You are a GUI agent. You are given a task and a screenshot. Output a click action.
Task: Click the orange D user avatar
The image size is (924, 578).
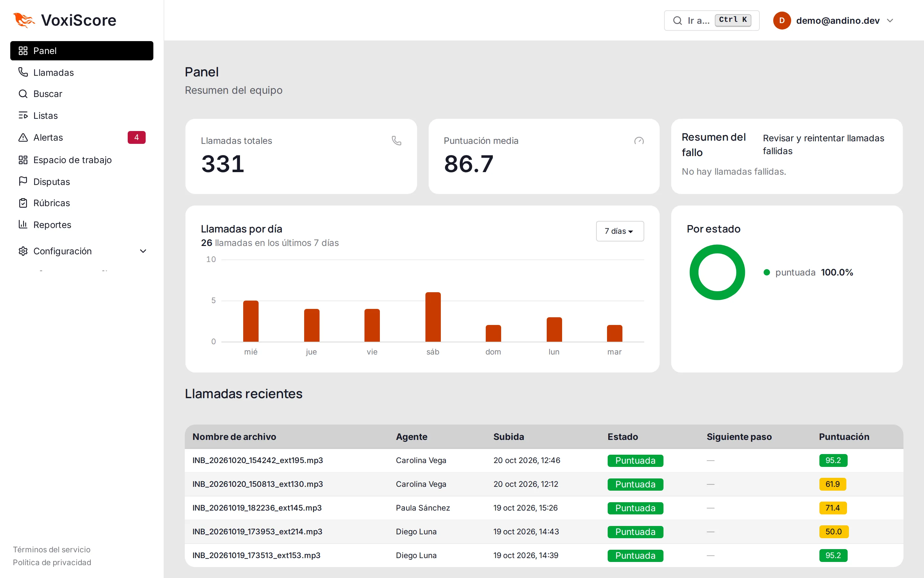[782, 21]
